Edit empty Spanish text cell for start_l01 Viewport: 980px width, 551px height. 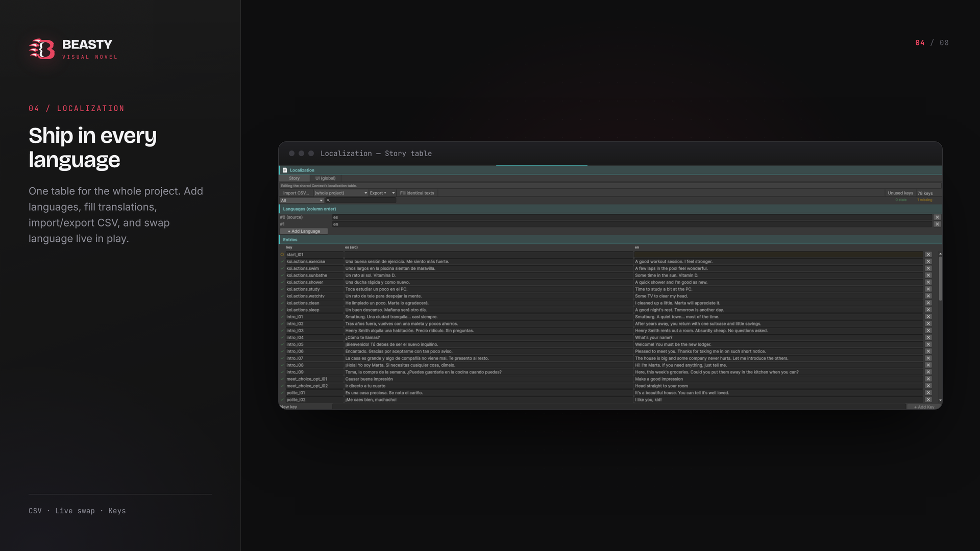tap(488, 255)
